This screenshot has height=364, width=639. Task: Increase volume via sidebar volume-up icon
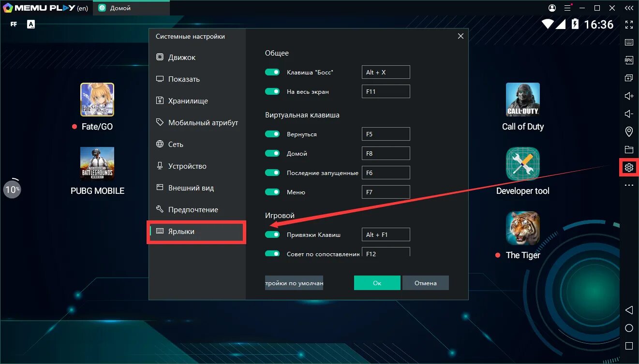click(x=629, y=96)
